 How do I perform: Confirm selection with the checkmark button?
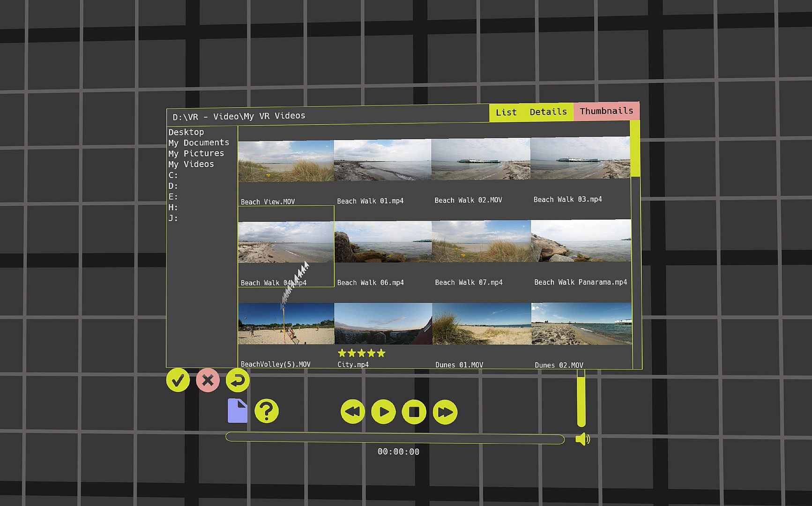[178, 380]
